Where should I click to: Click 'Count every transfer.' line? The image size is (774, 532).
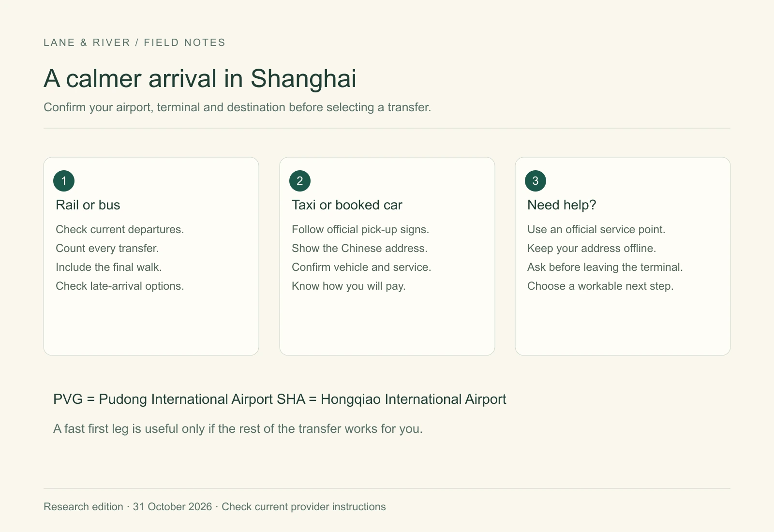pos(107,248)
